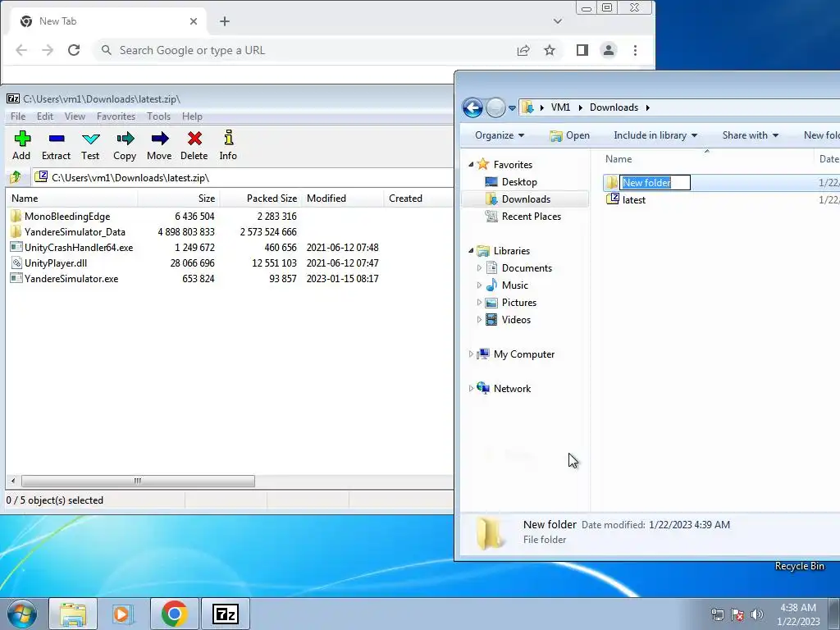Open the 7-Zip Help menu
The height and width of the screenshot is (630, 840).
pos(192,116)
